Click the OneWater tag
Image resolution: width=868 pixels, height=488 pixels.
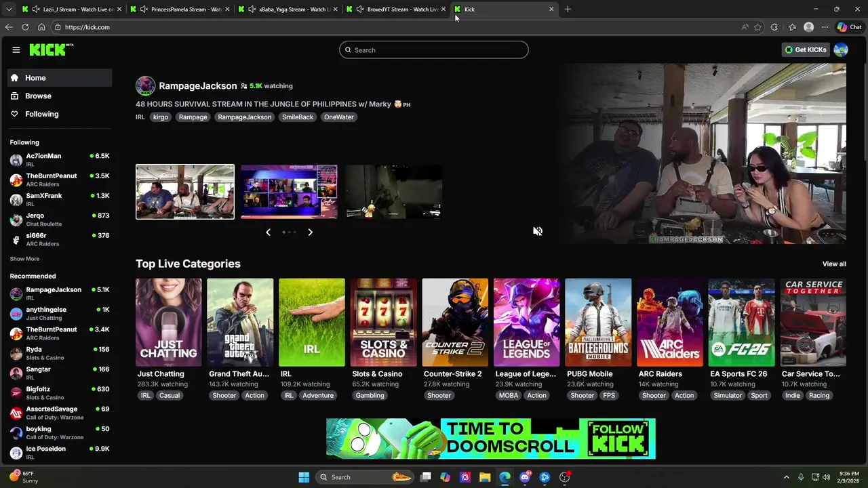point(339,117)
